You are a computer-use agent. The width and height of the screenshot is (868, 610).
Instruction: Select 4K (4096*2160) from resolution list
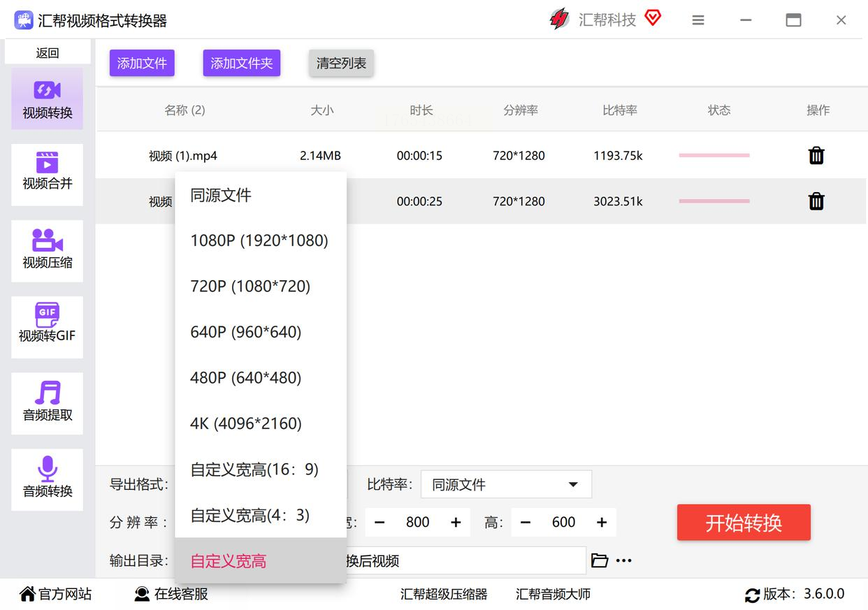coord(245,423)
